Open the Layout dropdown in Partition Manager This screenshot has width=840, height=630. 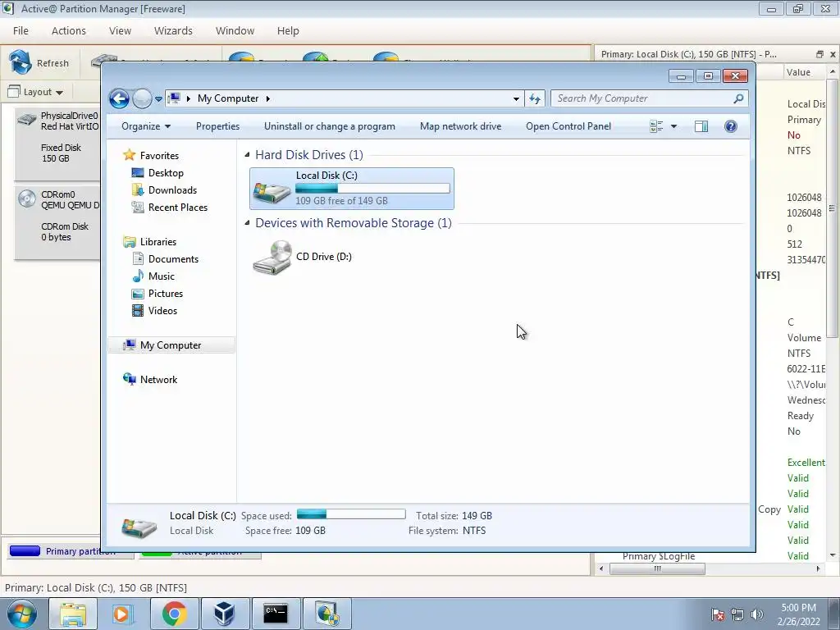[35, 92]
